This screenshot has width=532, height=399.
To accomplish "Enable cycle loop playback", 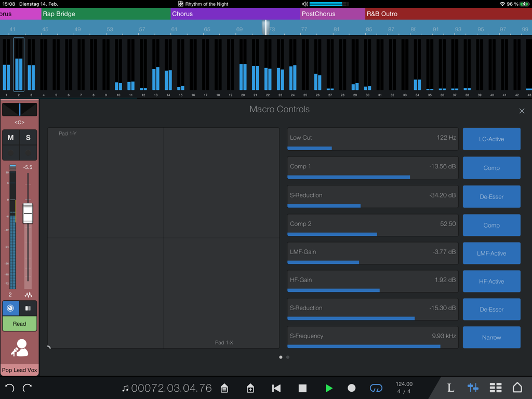I will [376, 388].
